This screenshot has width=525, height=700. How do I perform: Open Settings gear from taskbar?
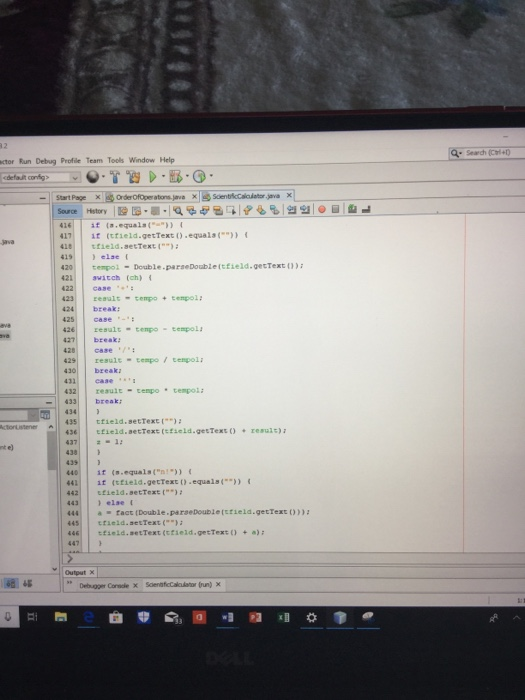click(312, 618)
